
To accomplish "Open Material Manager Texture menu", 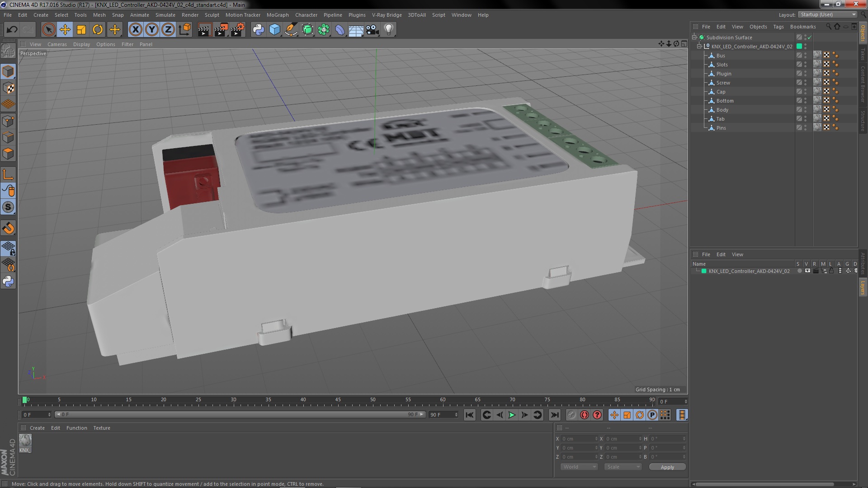I will [102, 428].
